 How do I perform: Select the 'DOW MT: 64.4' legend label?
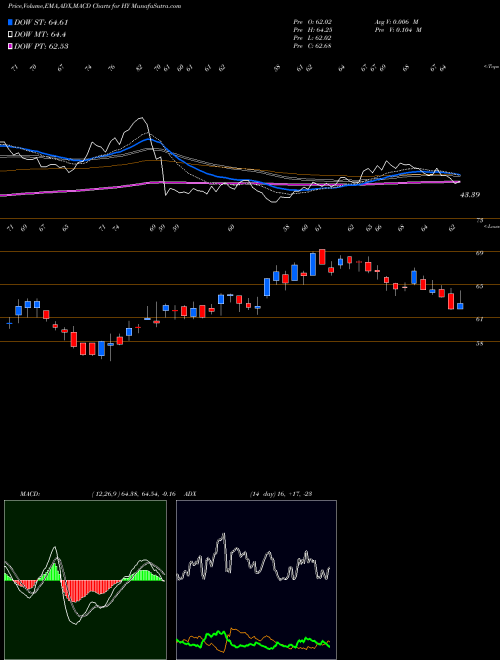click(x=40, y=35)
